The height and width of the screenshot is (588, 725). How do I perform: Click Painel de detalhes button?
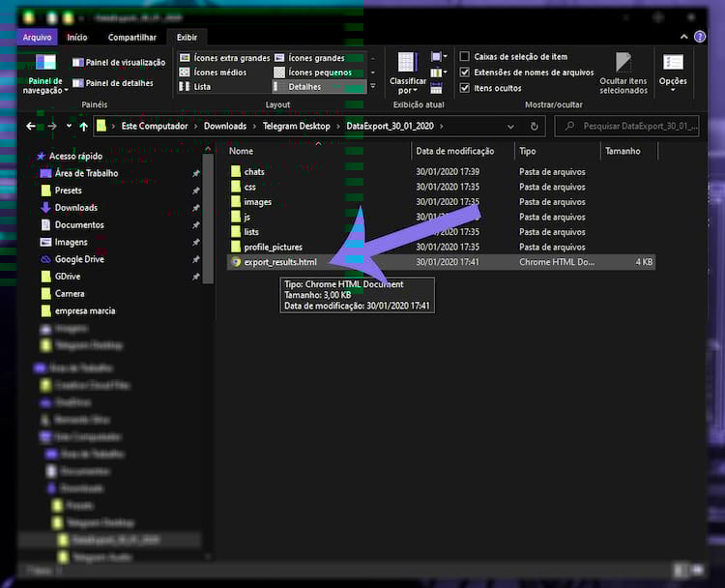[118, 83]
